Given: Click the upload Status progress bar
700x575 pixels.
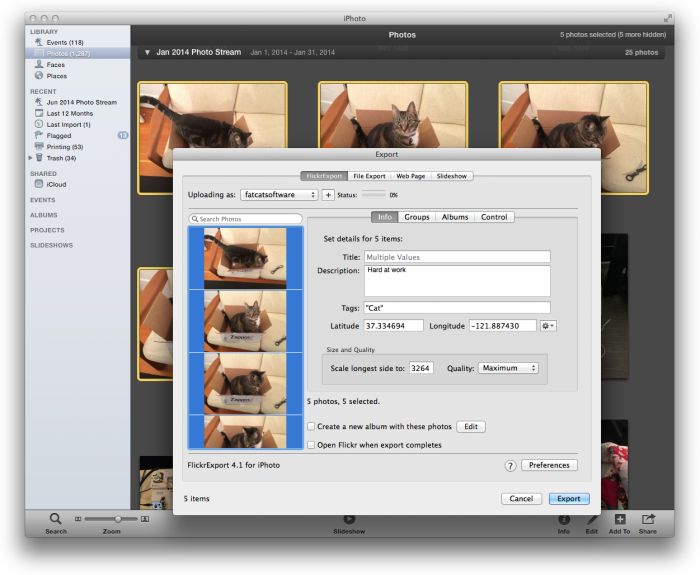Looking at the screenshot, I should tap(374, 195).
